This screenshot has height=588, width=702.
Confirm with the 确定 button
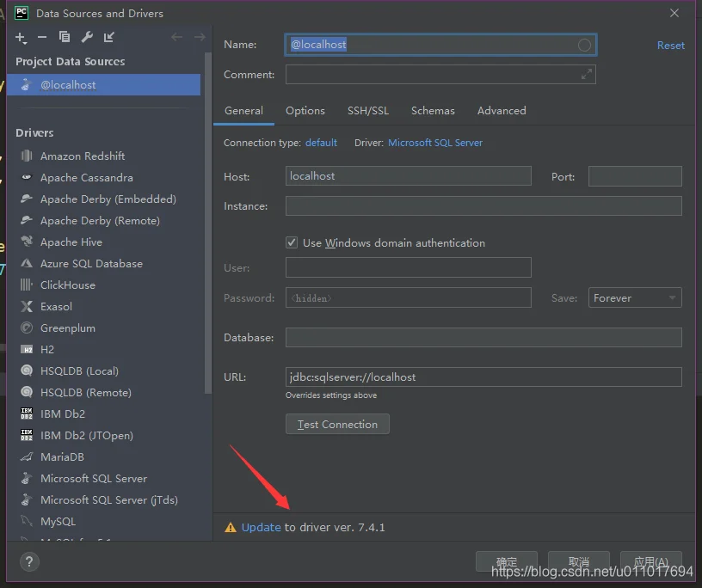click(x=507, y=561)
